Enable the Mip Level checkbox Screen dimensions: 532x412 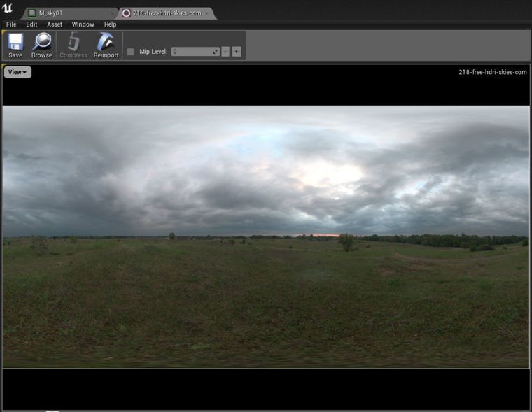click(x=131, y=52)
